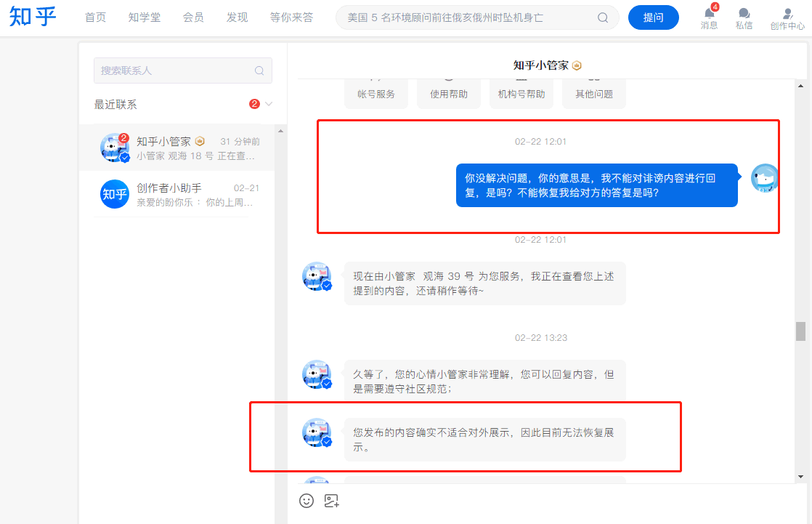Screen dimensions: 812x524
Task: Click the blue 提问 button
Action: tap(653, 17)
